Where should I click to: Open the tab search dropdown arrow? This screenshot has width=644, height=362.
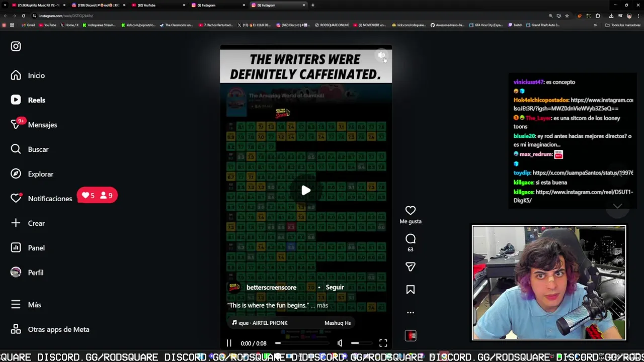click(4, 5)
